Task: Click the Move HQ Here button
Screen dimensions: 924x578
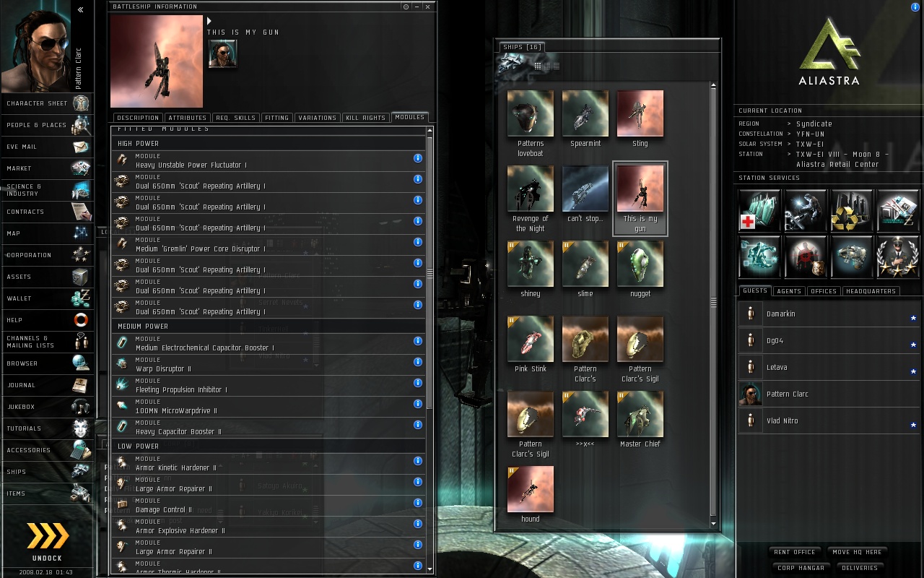Action: (857, 552)
